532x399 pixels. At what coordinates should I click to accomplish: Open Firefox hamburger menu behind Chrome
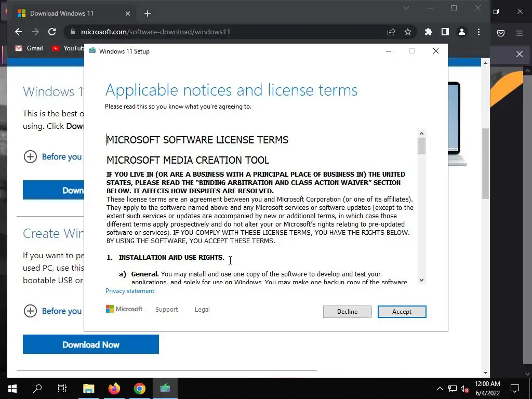[x=520, y=33]
